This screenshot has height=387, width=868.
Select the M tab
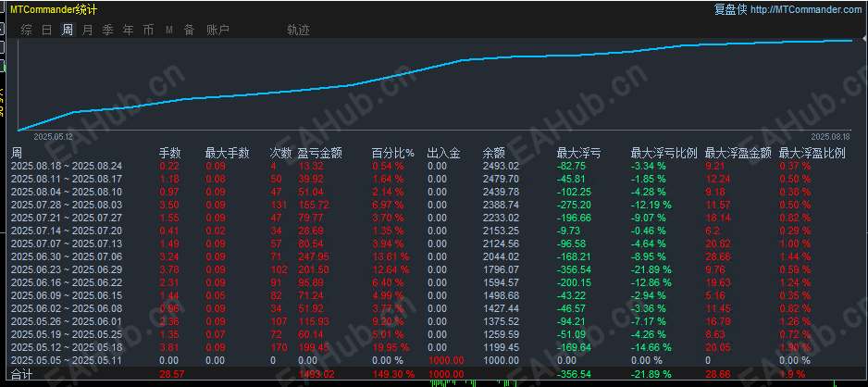tap(169, 30)
